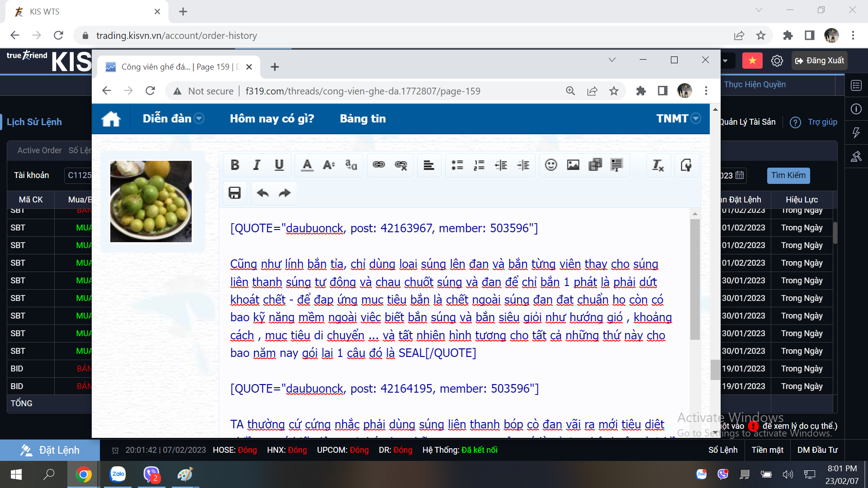Open the Hôm nay có gì? menu
This screenshot has width=868, height=488.
tap(272, 118)
